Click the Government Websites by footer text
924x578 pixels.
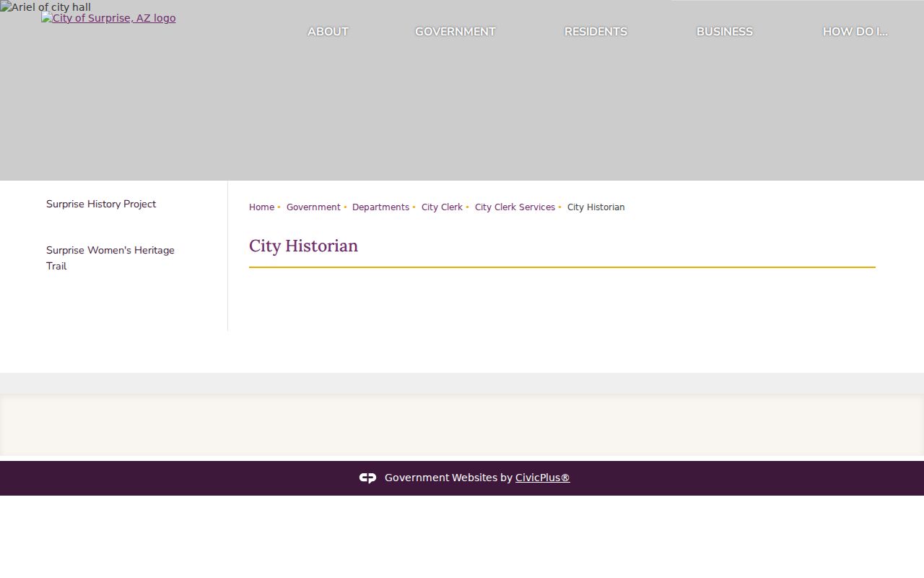[448, 478]
